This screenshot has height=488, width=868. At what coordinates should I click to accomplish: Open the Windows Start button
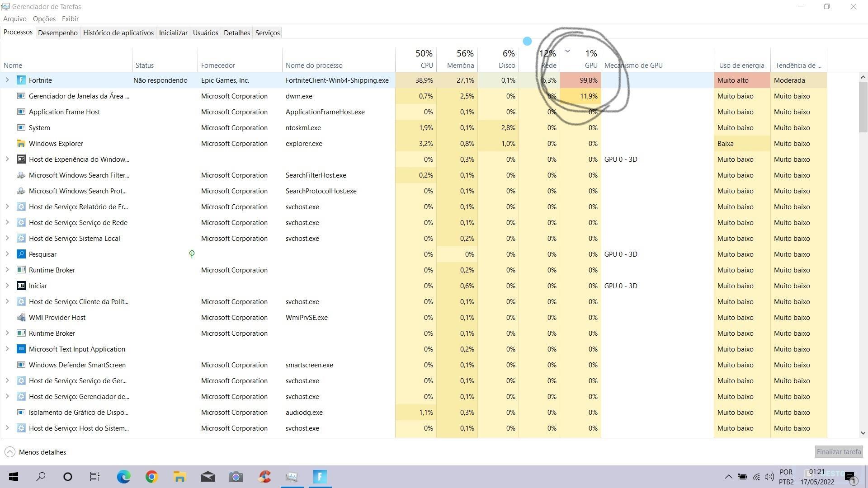pos(14,477)
